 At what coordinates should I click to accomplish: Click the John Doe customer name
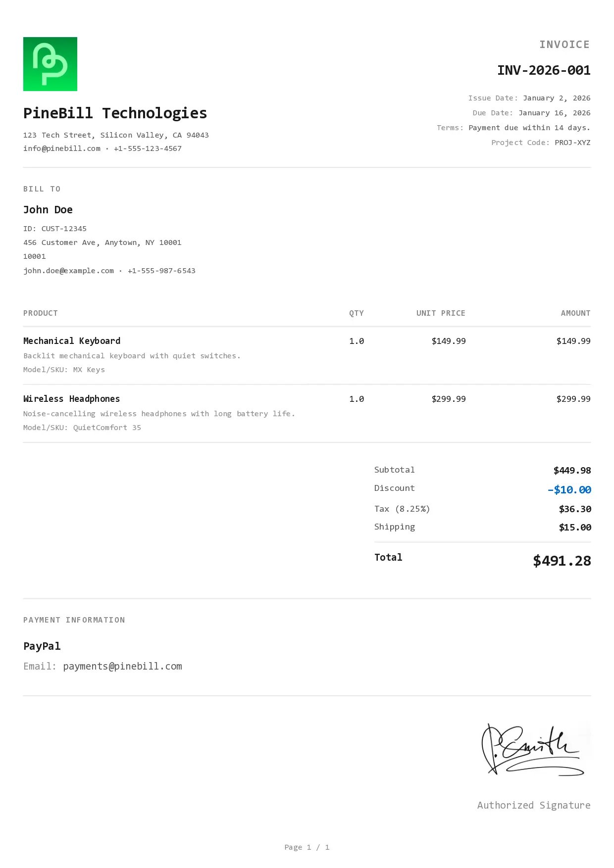pyautogui.click(x=48, y=210)
